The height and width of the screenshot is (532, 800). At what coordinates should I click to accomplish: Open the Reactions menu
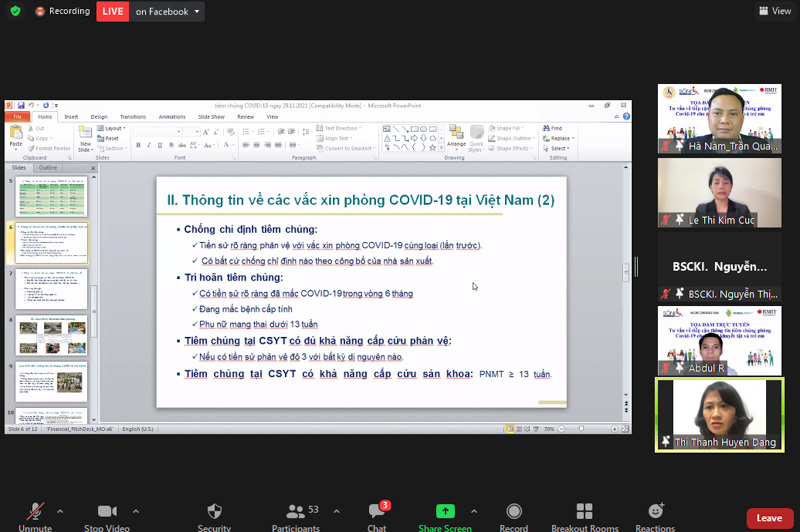click(655, 512)
